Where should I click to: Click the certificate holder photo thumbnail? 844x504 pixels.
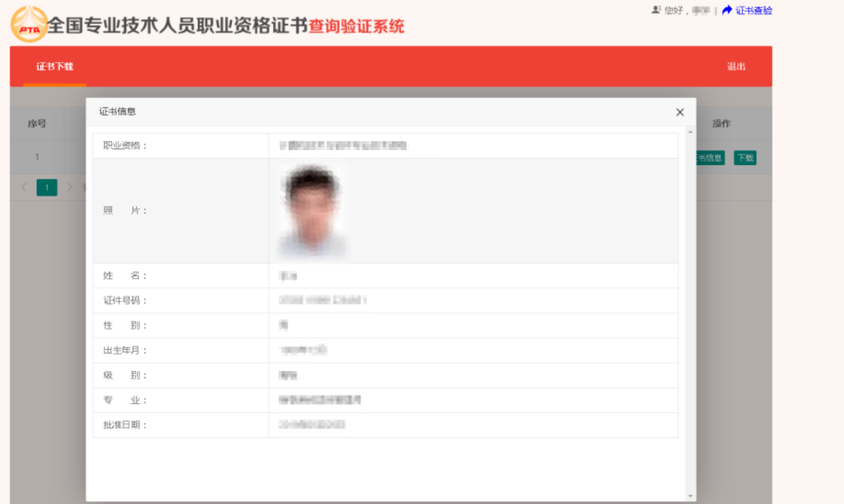(x=312, y=210)
